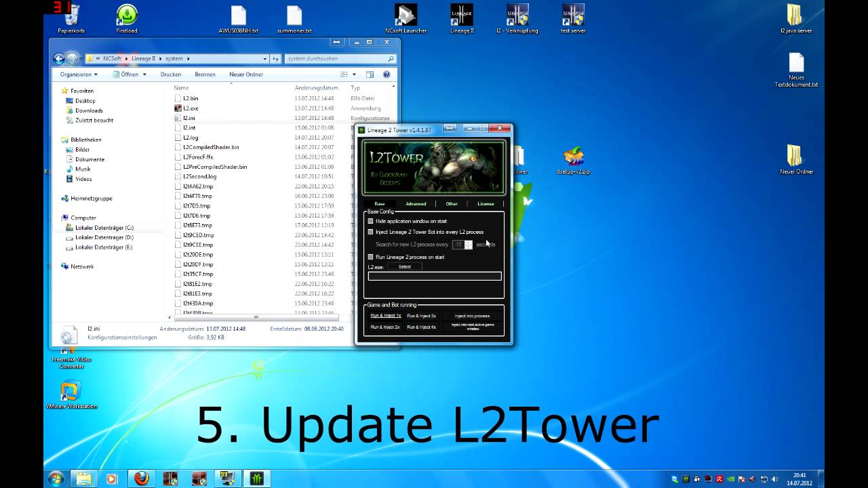Refresh the Explorer address bar location

click(x=275, y=59)
